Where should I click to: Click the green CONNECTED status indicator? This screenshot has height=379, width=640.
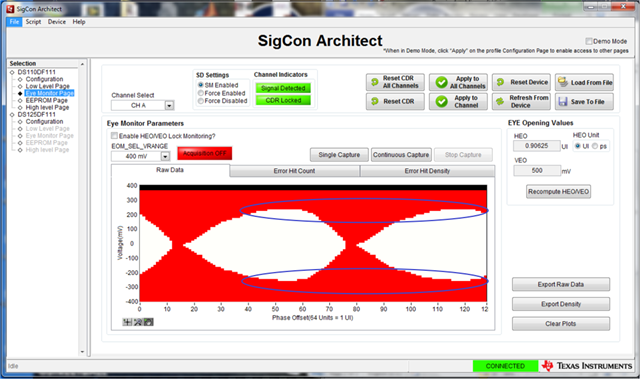click(505, 366)
